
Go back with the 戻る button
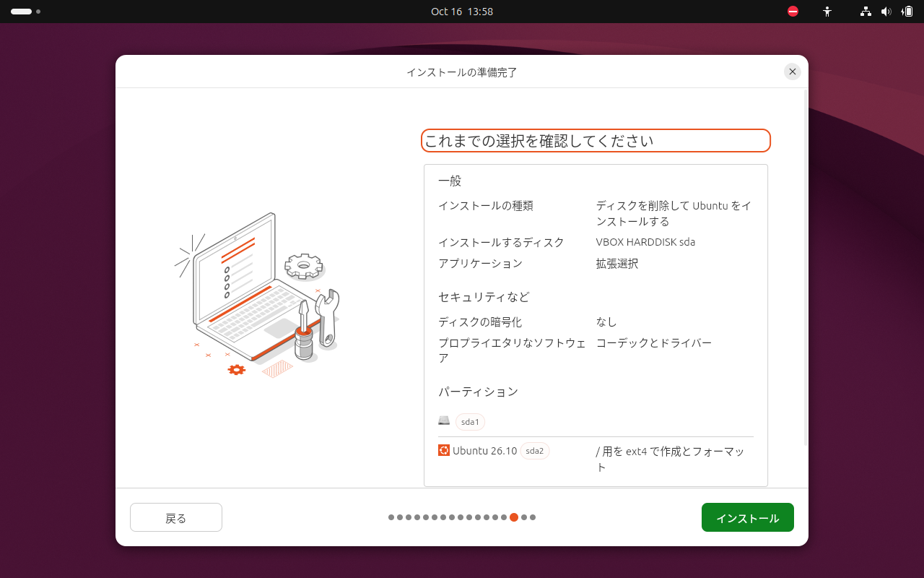[176, 517]
